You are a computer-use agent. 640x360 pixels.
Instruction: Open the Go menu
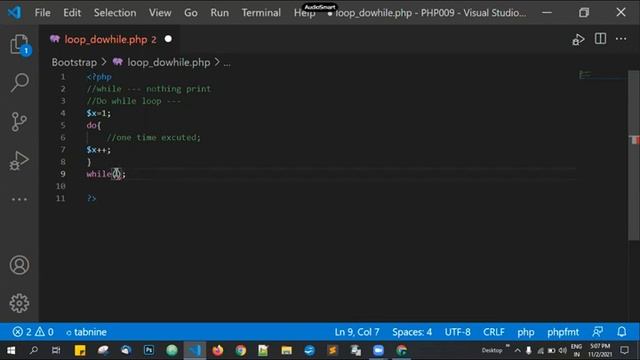click(x=191, y=13)
